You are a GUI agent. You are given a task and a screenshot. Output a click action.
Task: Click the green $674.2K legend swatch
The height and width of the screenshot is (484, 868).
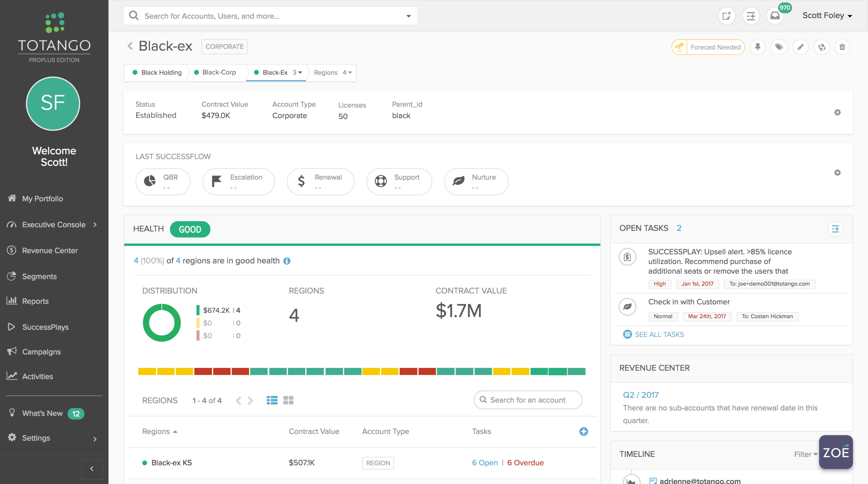[x=198, y=310]
